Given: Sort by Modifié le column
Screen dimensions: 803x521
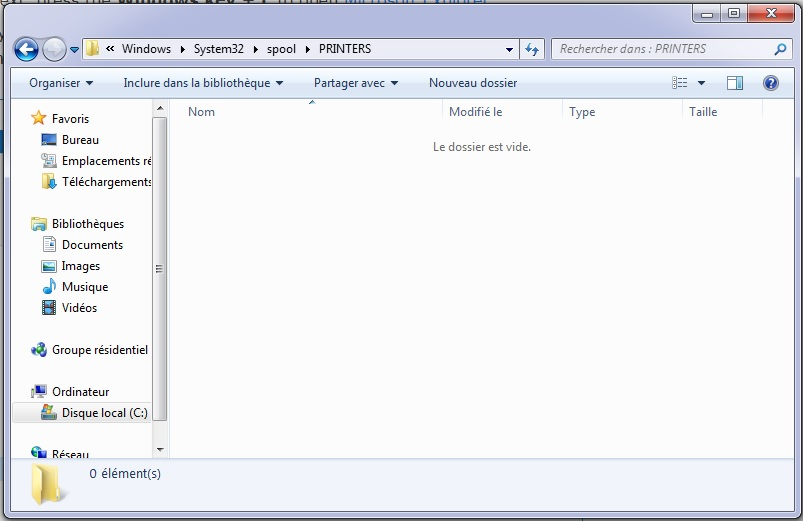Looking at the screenshot, I should (x=475, y=112).
